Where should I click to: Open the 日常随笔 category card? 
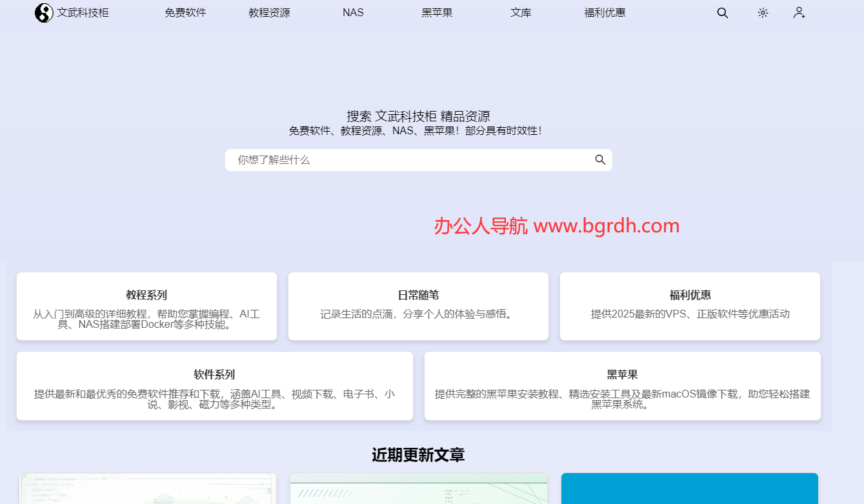(x=418, y=306)
